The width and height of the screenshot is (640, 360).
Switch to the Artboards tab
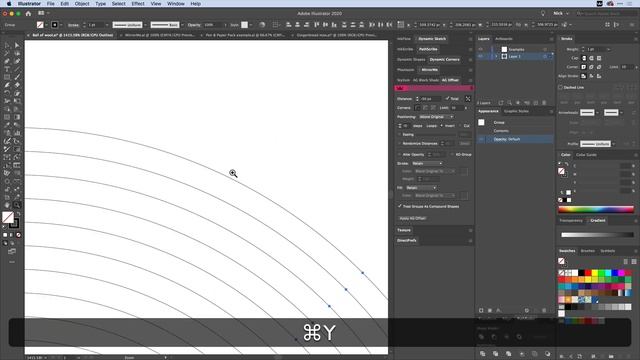click(504, 39)
